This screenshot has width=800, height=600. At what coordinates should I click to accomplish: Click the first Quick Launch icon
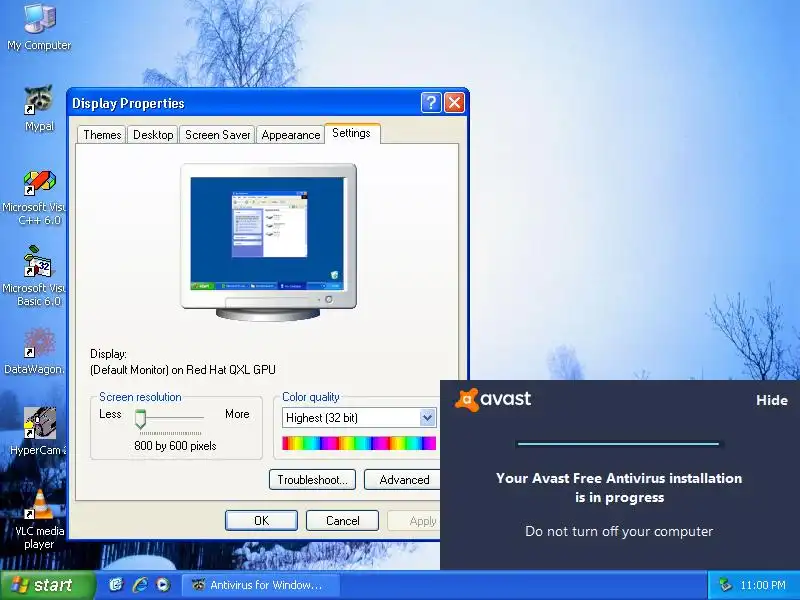pyautogui.click(x=116, y=585)
